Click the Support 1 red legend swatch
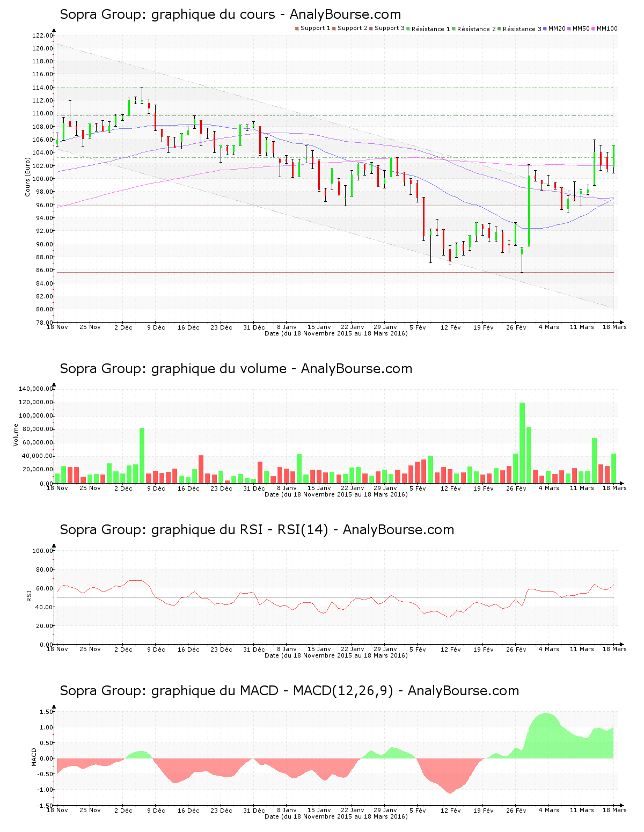 pyautogui.click(x=297, y=28)
